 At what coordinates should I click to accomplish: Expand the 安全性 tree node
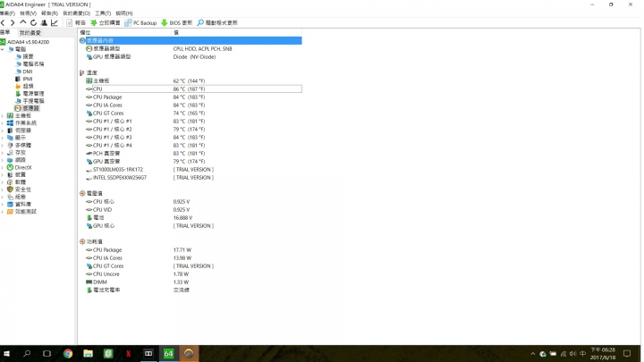(x=3, y=189)
